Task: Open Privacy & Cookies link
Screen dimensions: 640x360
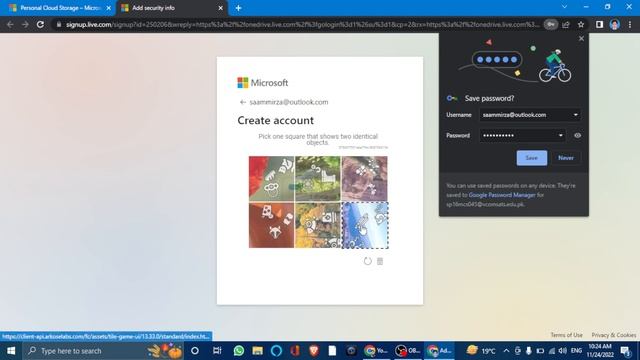Action: point(613,335)
